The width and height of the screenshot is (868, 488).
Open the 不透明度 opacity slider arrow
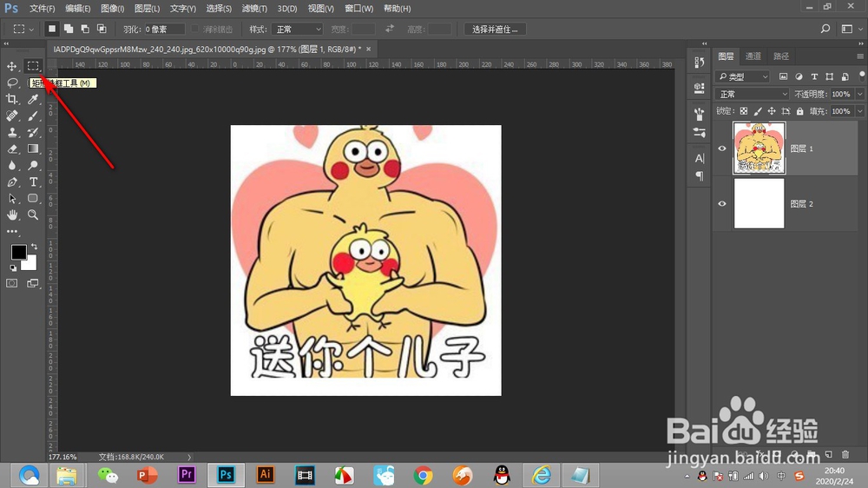(859, 94)
